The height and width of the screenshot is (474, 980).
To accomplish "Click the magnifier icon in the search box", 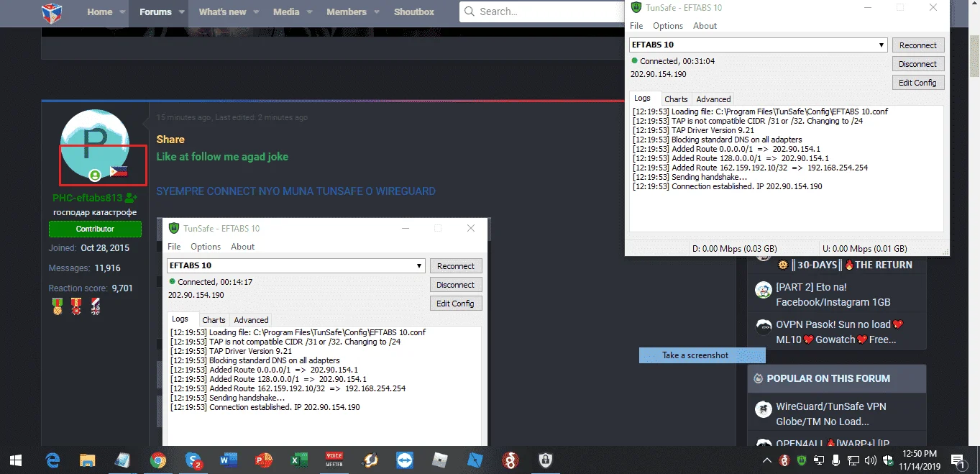I will pos(470,12).
